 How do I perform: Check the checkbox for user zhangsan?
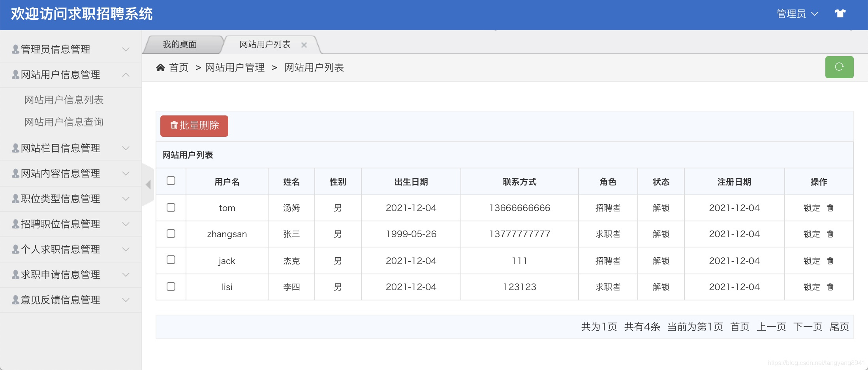[171, 234]
